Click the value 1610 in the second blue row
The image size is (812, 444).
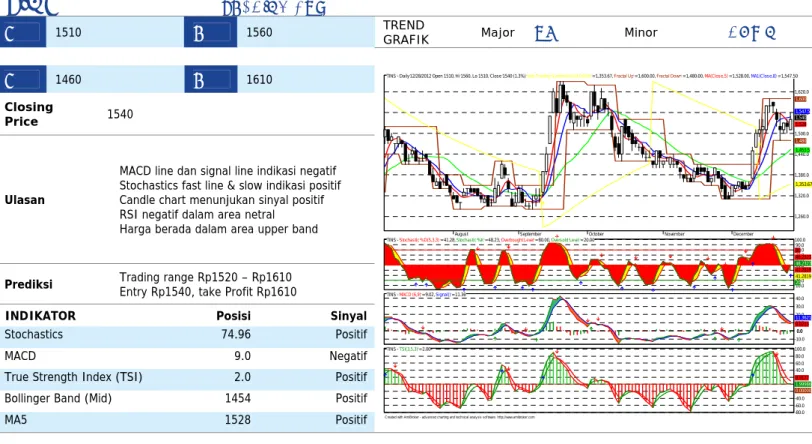[x=259, y=80]
